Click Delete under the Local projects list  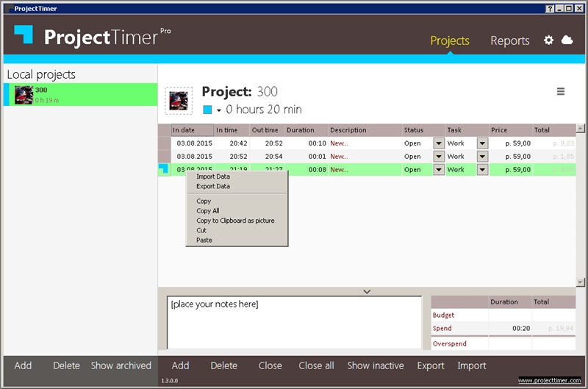pyautogui.click(x=66, y=365)
